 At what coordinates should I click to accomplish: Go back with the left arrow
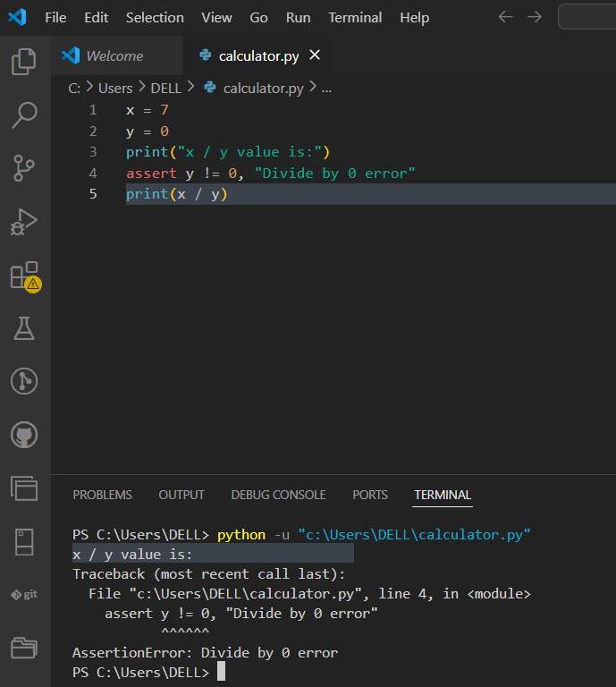[505, 17]
